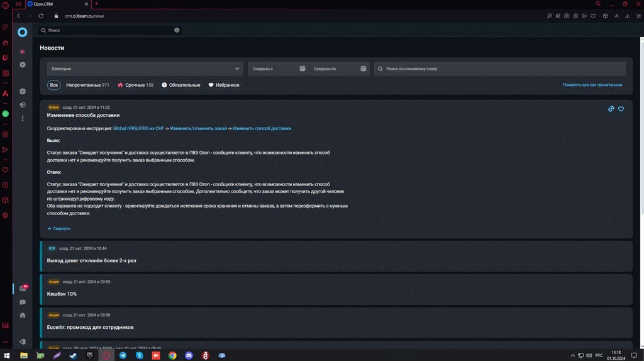
Task: Filter news by Избранное
Action: pyautogui.click(x=224, y=85)
